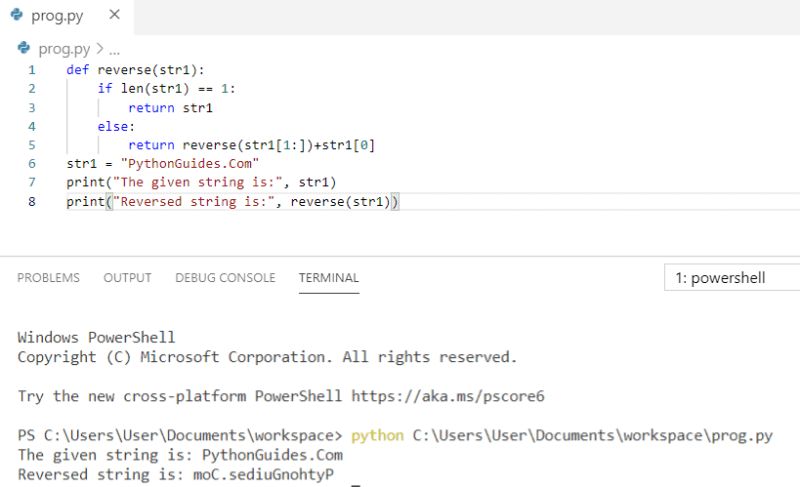
Task: Close the prog.py editor tab
Action: 115,15
